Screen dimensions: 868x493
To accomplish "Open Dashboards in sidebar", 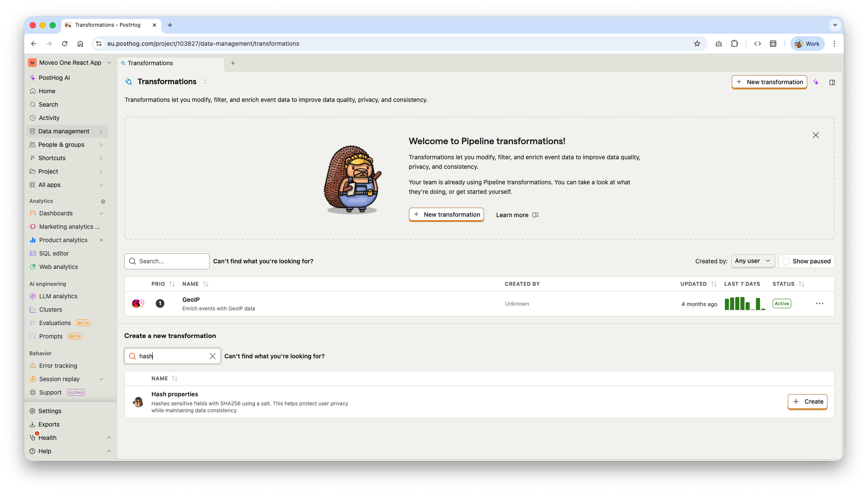I will point(56,213).
